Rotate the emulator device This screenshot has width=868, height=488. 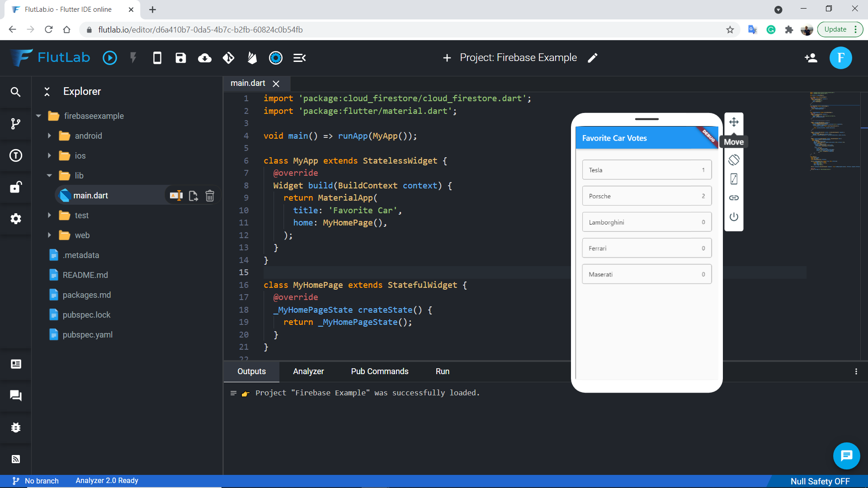pos(734,160)
